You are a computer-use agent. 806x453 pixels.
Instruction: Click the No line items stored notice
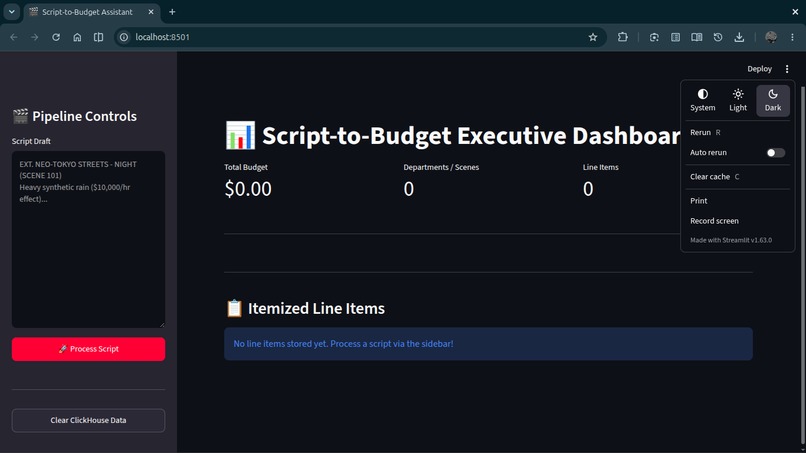point(488,343)
